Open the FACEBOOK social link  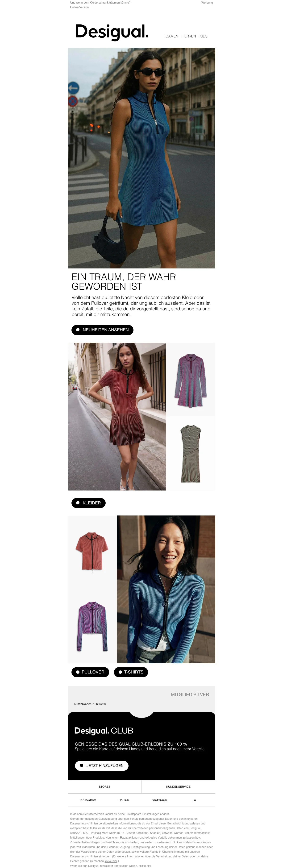pyautogui.click(x=159, y=800)
